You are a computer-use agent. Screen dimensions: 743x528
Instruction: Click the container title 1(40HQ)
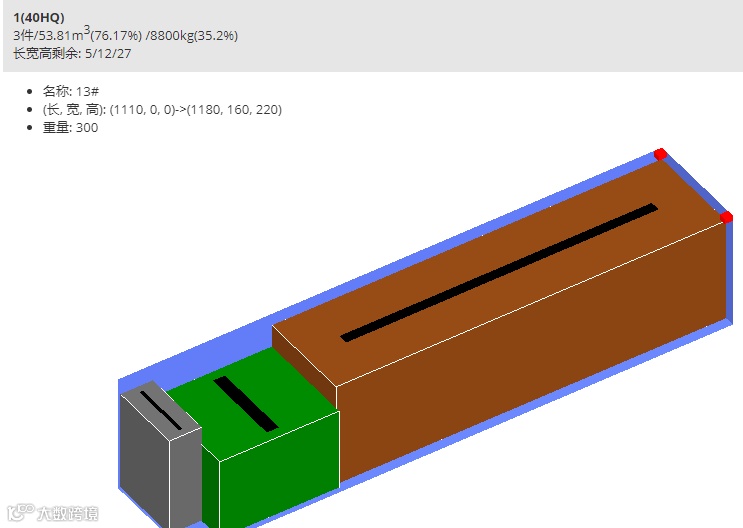pos(39,18)
